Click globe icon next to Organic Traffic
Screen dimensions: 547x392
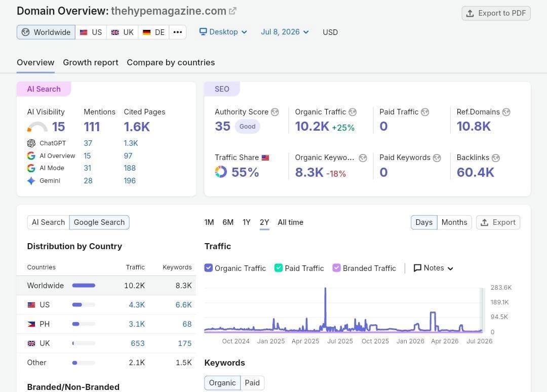pyautogui.click(x=353, y=112)
